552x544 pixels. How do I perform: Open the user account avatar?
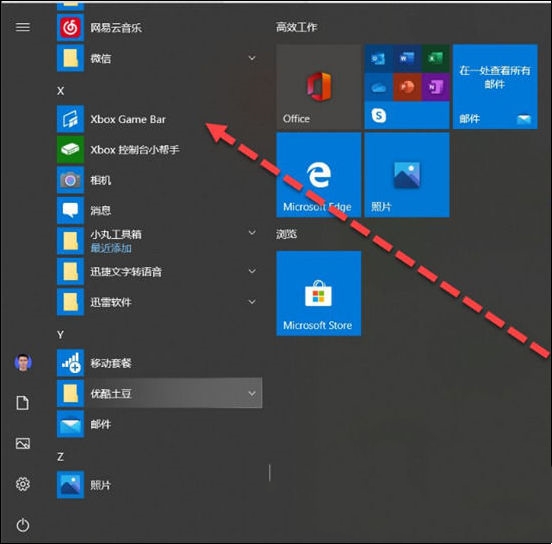coord(23,362)
